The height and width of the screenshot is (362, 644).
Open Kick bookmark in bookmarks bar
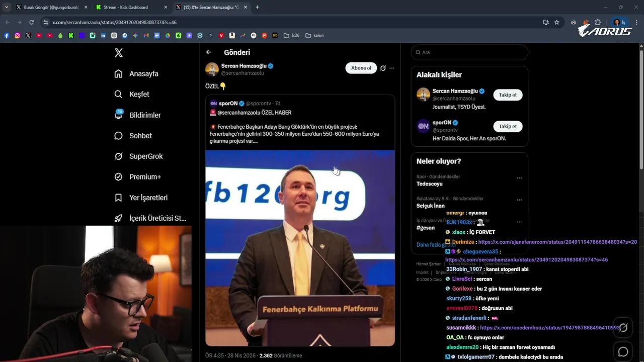coord(71,35)
